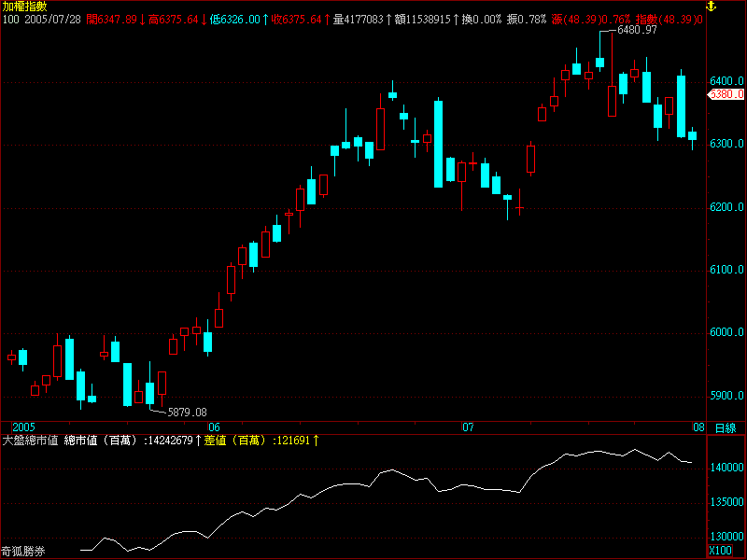Select the 日線 daily period label
The image size is (747, 560).
click(726, 428)
